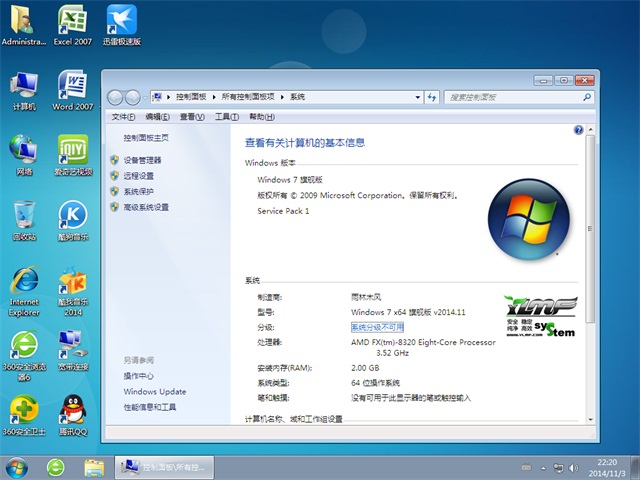Open the 360安全浏览器6 desktop shortcut

pyautogui.click(x=24, y=356)
